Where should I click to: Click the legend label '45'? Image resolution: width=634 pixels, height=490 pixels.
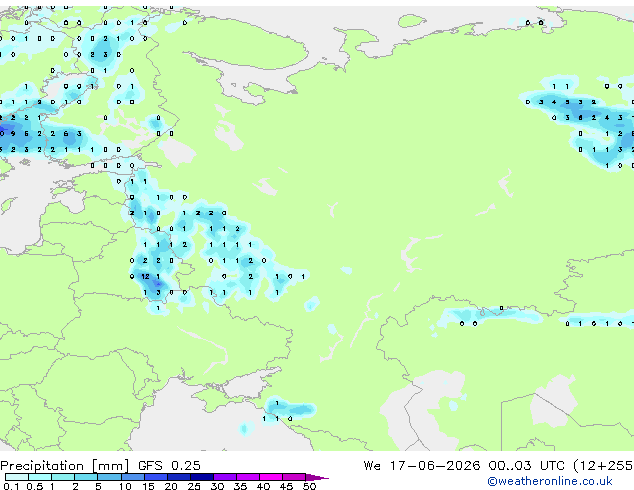coord(286,486)
